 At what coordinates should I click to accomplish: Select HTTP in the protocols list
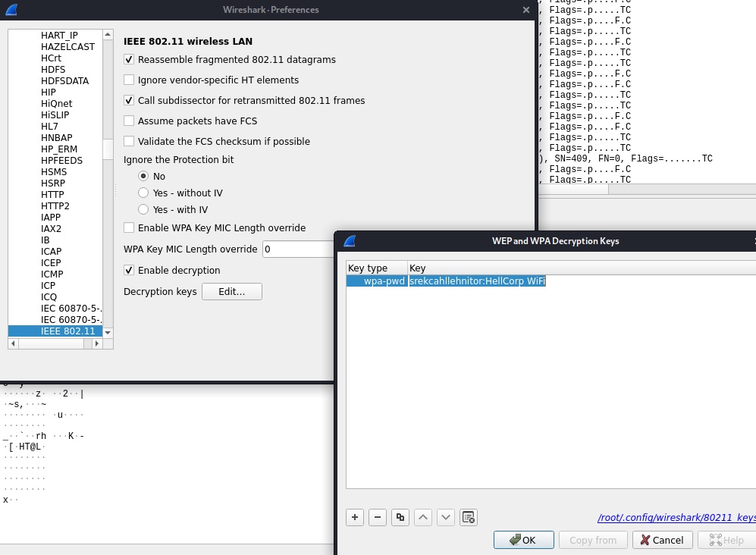pos(52,194)
